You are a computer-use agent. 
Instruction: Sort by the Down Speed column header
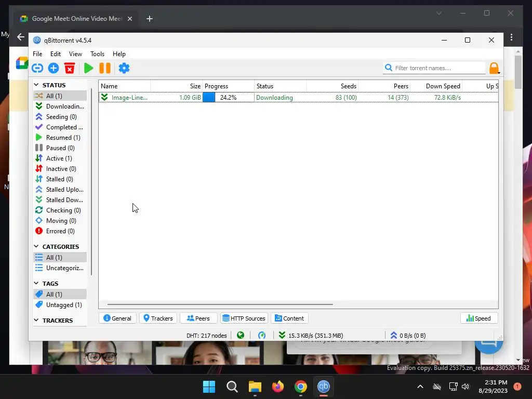436,86
